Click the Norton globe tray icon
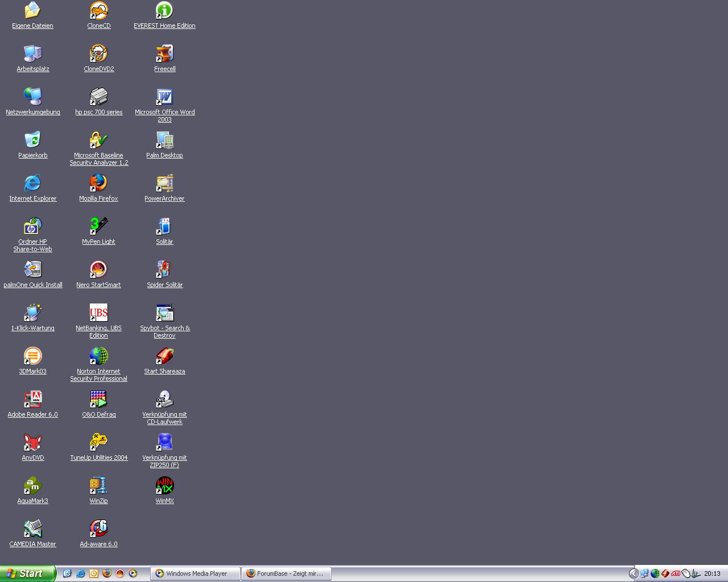The width and height of the screenshot is (728, 582). 655,573
